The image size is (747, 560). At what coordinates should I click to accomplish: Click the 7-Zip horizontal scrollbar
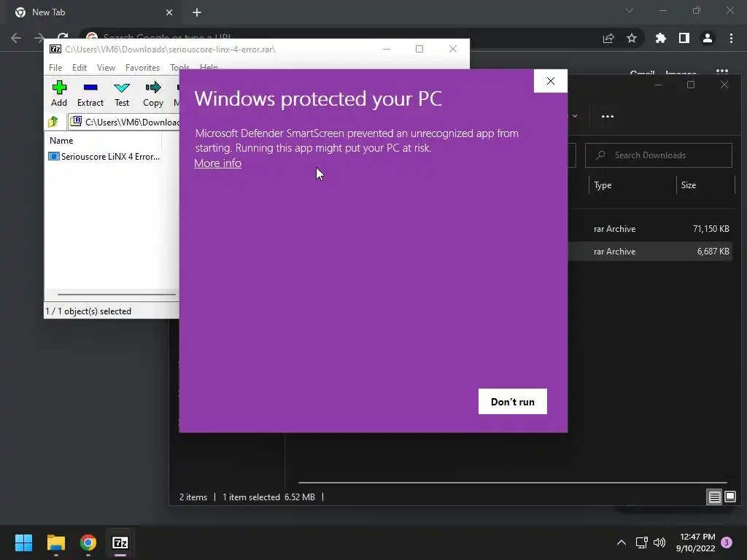tap(117, 295)
